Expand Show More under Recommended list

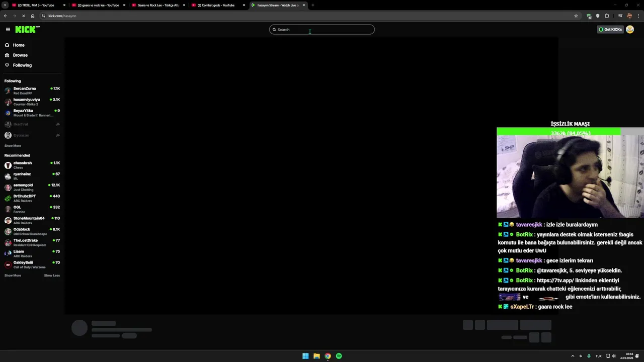tap(13, 276)
